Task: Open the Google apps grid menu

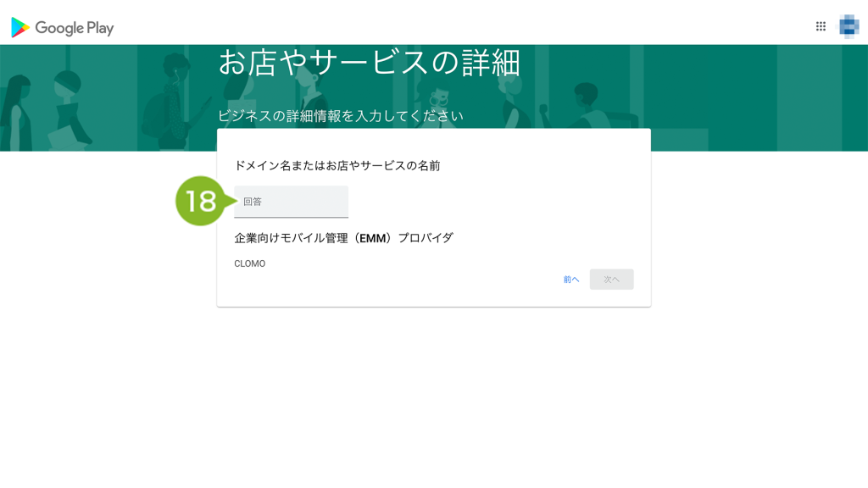Action: 821,26
